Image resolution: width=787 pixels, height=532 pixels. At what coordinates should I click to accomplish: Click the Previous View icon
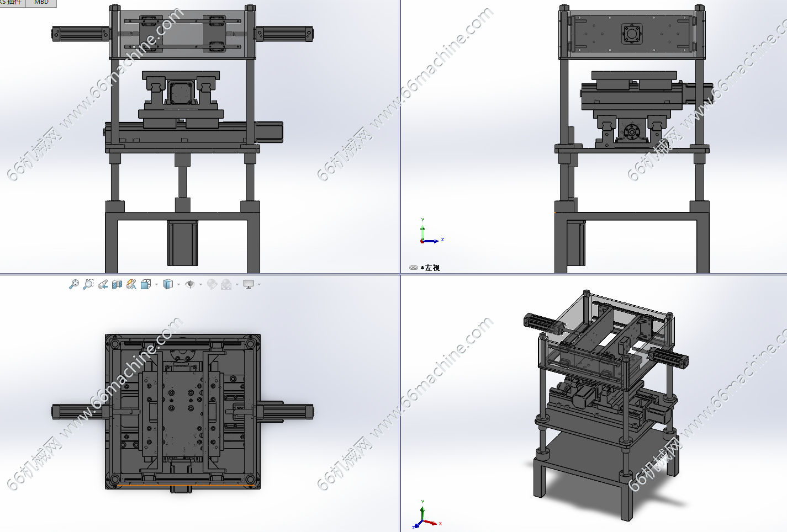(x=103, y=284)
